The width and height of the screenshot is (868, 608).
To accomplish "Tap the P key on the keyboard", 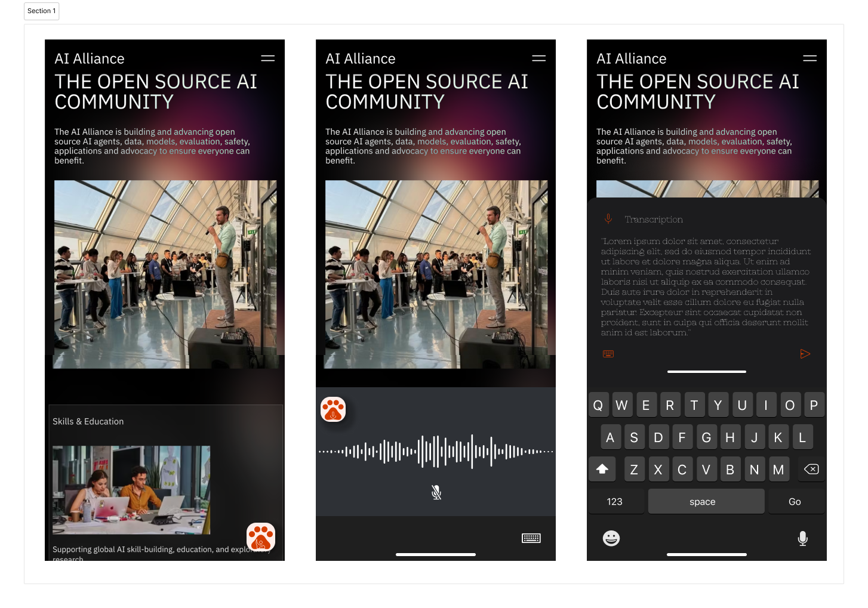I will point(814,405).
